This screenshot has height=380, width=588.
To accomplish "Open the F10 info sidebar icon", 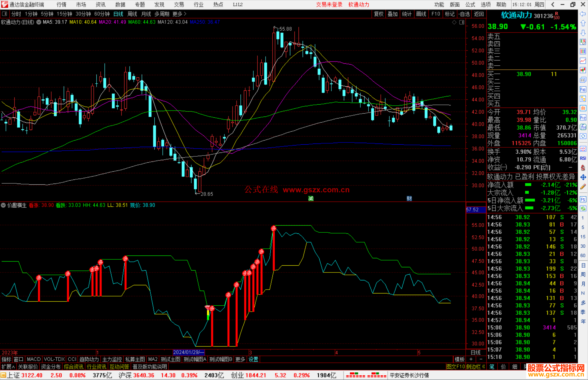I will pyautogui.click(x=583, y=89).
